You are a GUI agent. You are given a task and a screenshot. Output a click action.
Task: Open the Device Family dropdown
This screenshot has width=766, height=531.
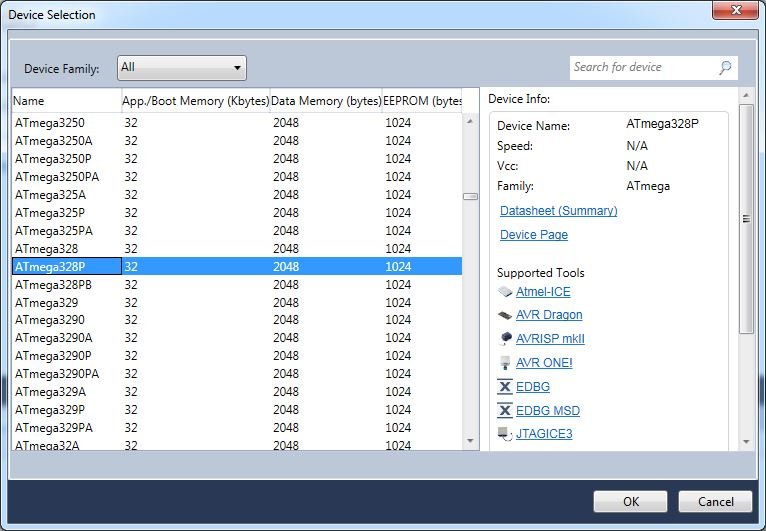click(182, 68)
